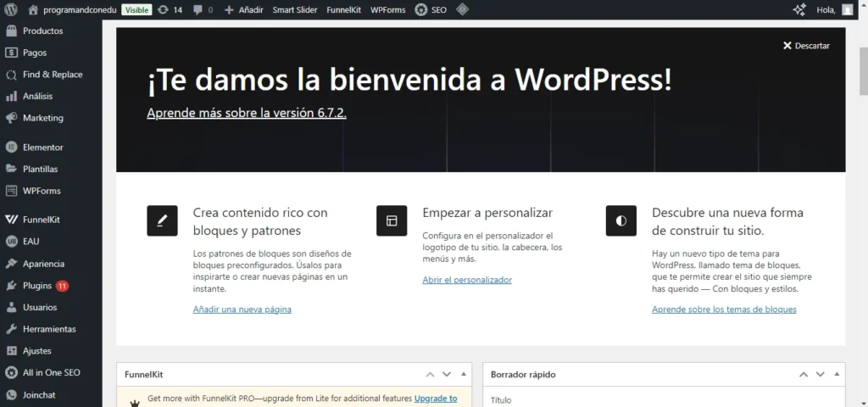
Task: Open the Añadir new content menu
Action: coord(243,9)
